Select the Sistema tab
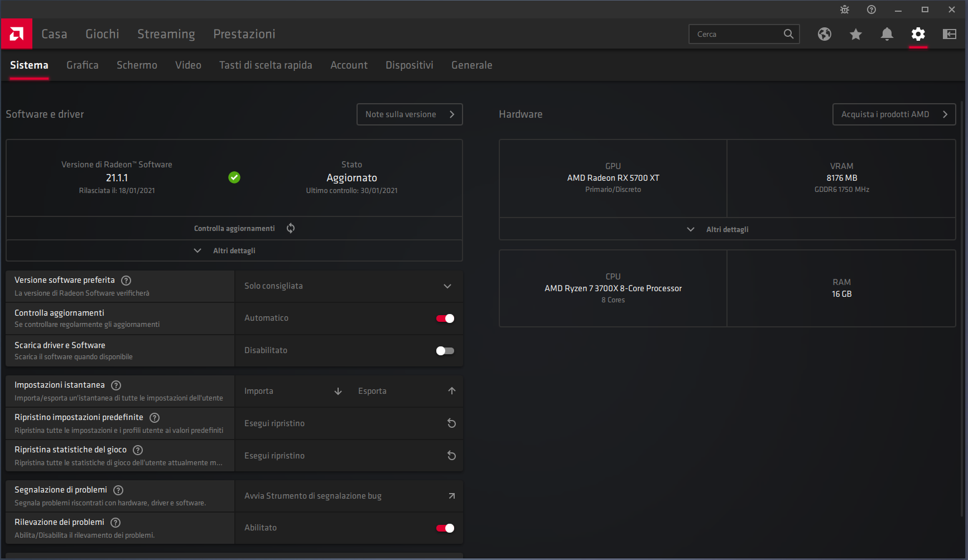The height and width of the screenshot is (560, 968). (x=29, y=65)
